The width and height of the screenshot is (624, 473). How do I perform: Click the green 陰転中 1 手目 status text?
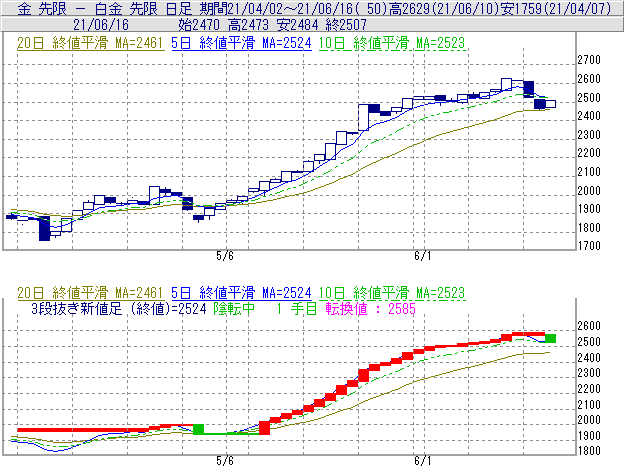(265, 309)
